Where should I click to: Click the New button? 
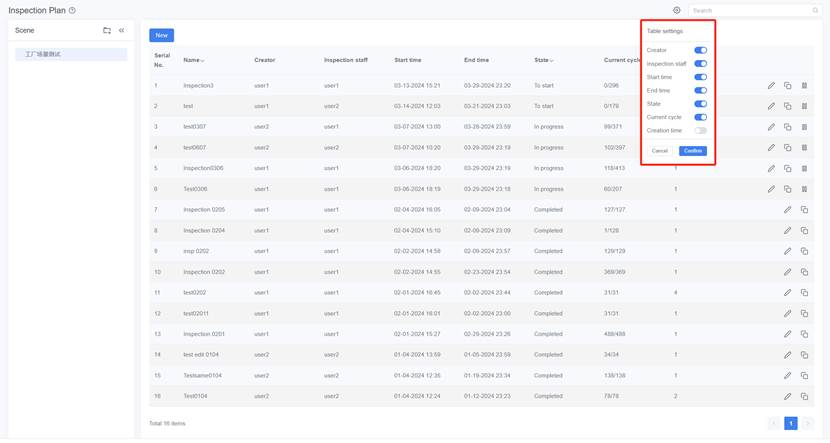point(161,35)
